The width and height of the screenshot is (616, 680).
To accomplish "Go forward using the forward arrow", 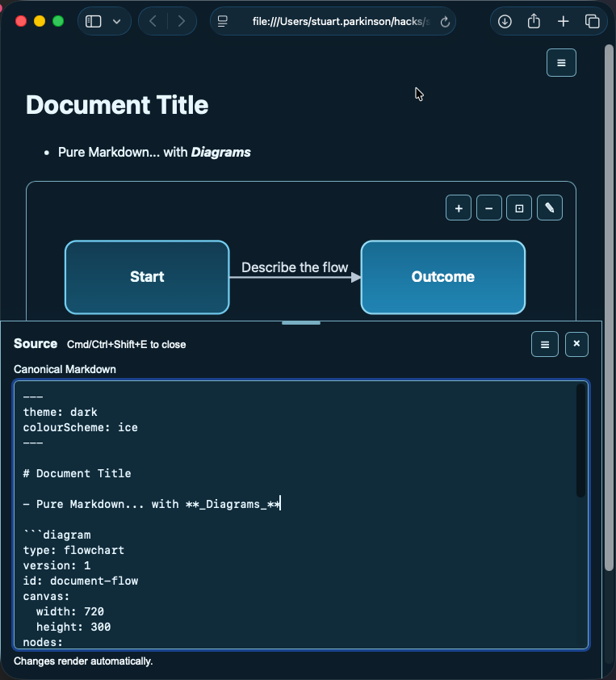I will point(182,21).
